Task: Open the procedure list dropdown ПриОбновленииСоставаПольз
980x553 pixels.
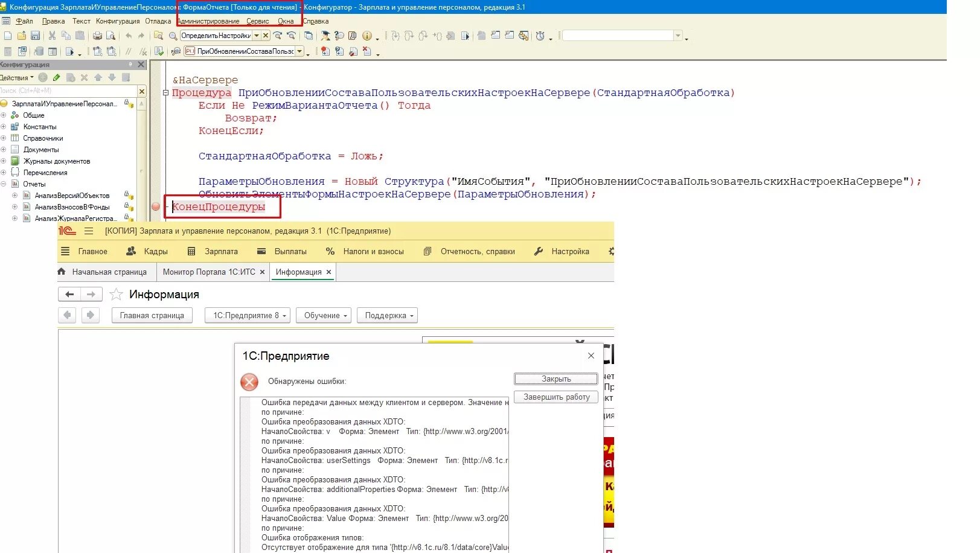Action: click(299, 51)
